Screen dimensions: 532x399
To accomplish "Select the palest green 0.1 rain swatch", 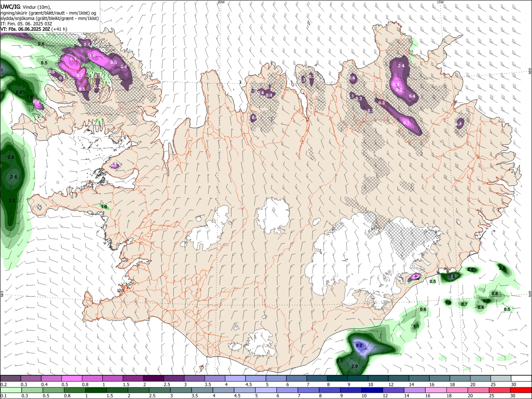I will click(x=11, y=390).
